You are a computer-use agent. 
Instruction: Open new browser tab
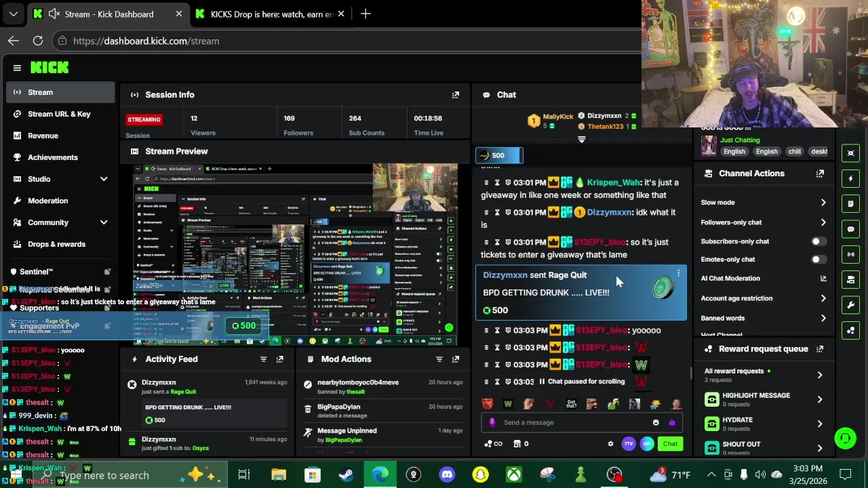pyautogui.click(x=366, y=14)
